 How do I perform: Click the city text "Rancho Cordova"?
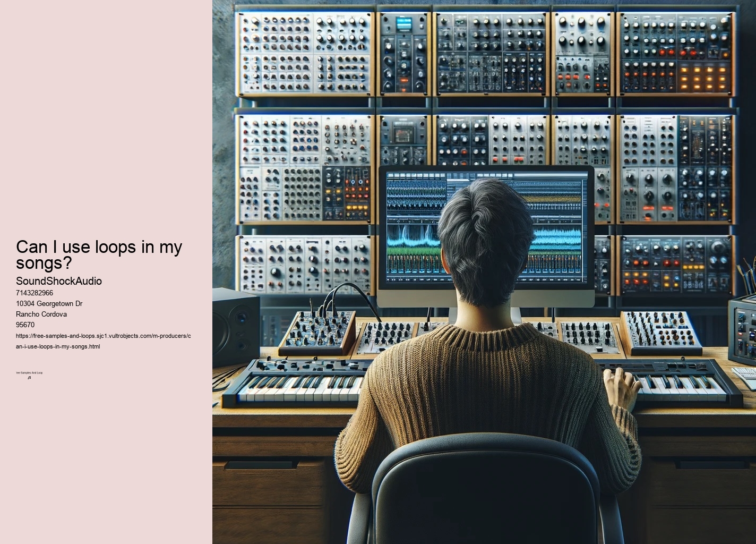[x=41, y=314]
